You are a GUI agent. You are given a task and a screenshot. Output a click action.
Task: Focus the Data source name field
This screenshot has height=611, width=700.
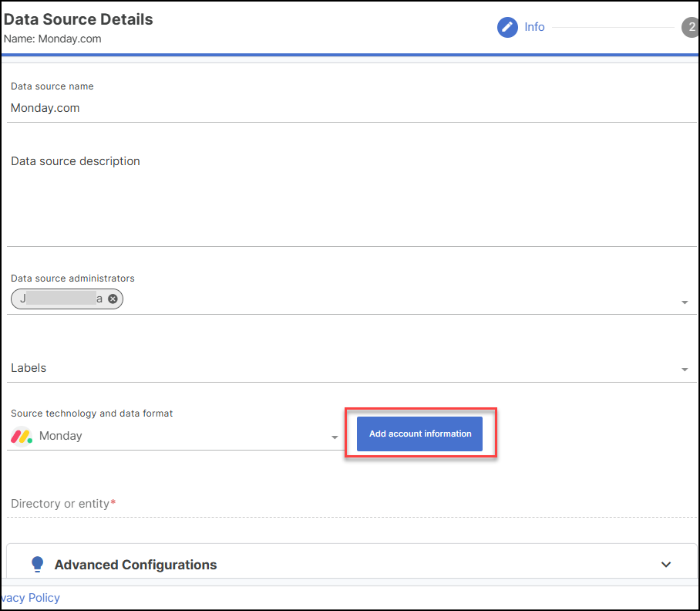point(352,108)
